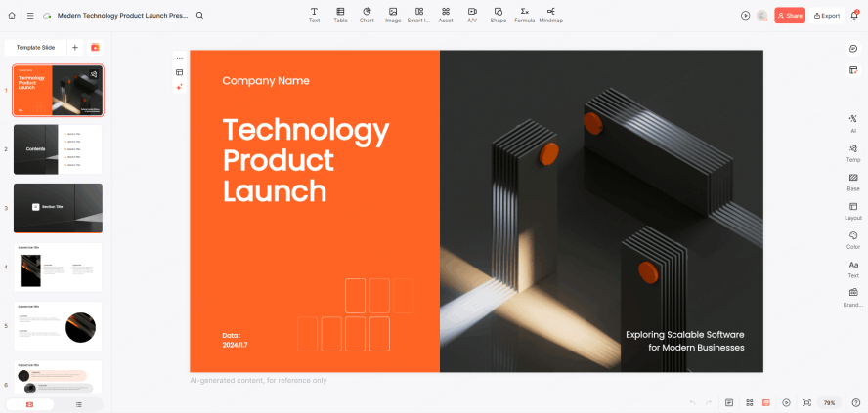Screen dimensions: 868x413
Task: Open the red template import icon
Action: click(95, 48)
